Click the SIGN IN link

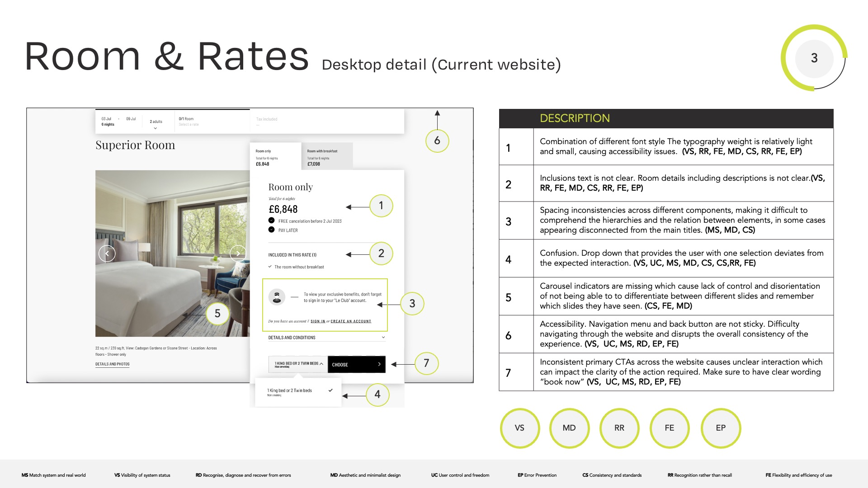[x=318, y=321]
